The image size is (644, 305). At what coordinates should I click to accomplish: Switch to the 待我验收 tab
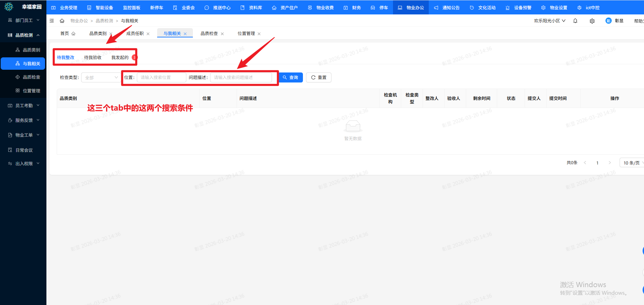93,58
